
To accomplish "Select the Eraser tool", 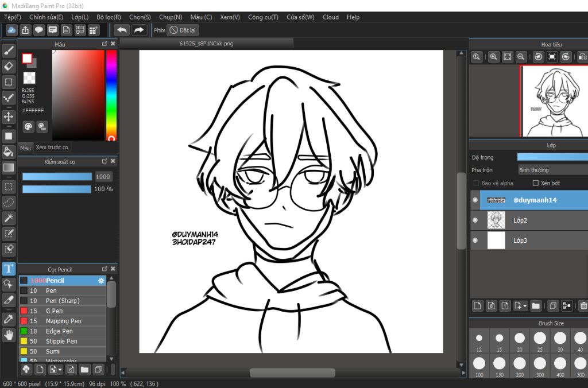I will [x=9, y=66].
